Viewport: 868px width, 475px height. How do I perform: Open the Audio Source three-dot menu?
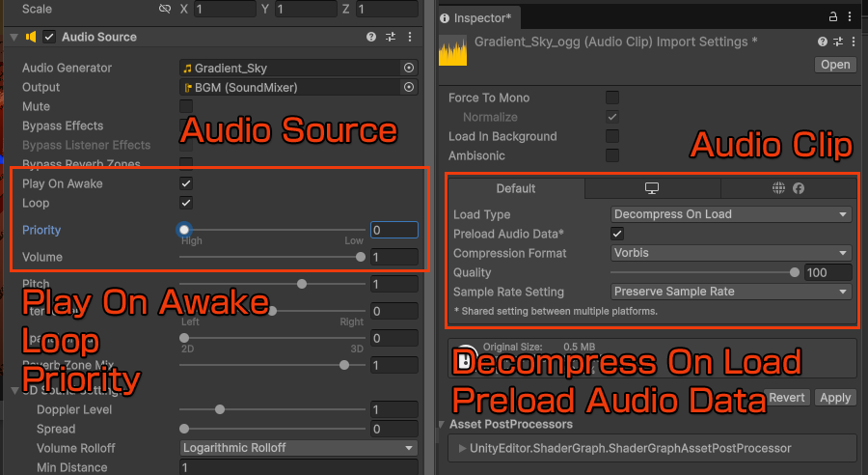pyautogui.click(x=410, y=37)
